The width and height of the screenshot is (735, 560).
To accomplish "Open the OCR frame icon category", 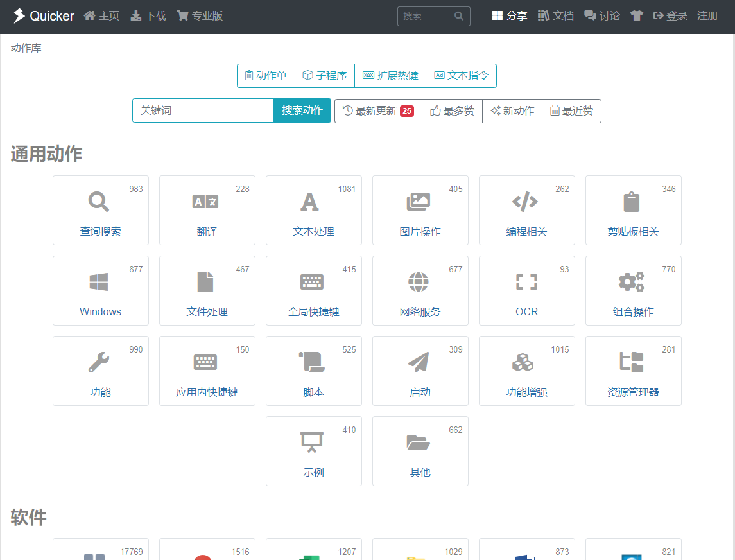I will coord(526,283).
